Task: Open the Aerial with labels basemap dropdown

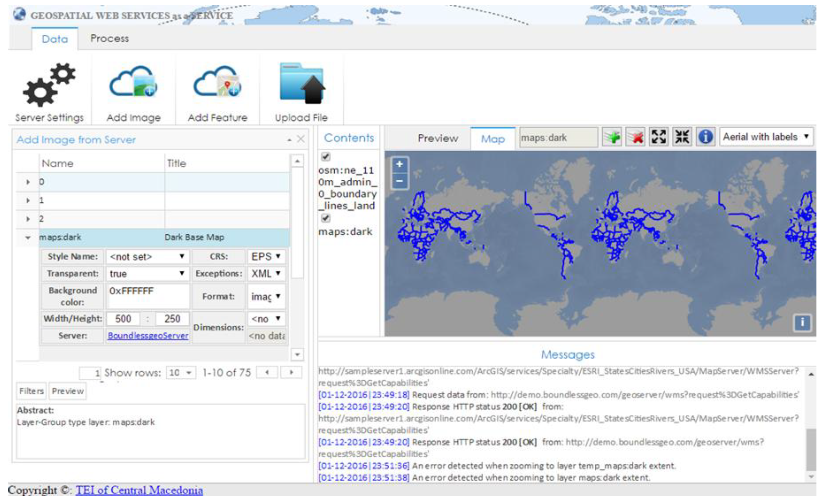Action: point(766,137)
